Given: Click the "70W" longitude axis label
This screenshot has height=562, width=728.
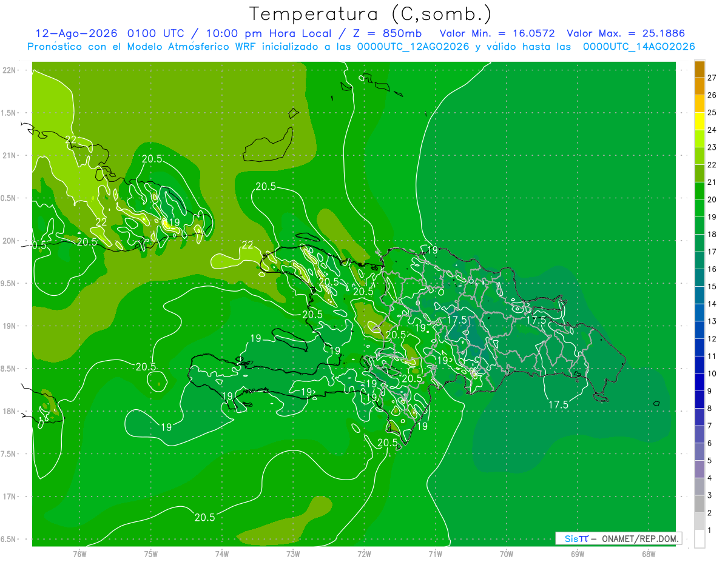Looking at the screenshot, I should (x=507, y=554).
